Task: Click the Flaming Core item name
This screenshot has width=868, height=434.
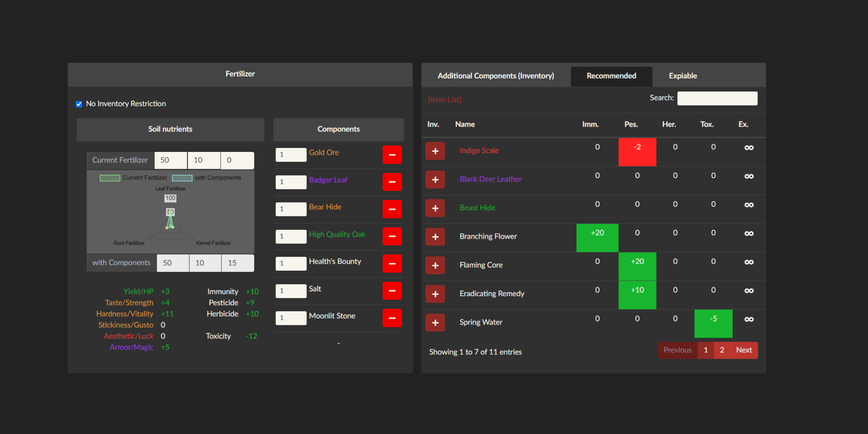Action: click(481, 265)
